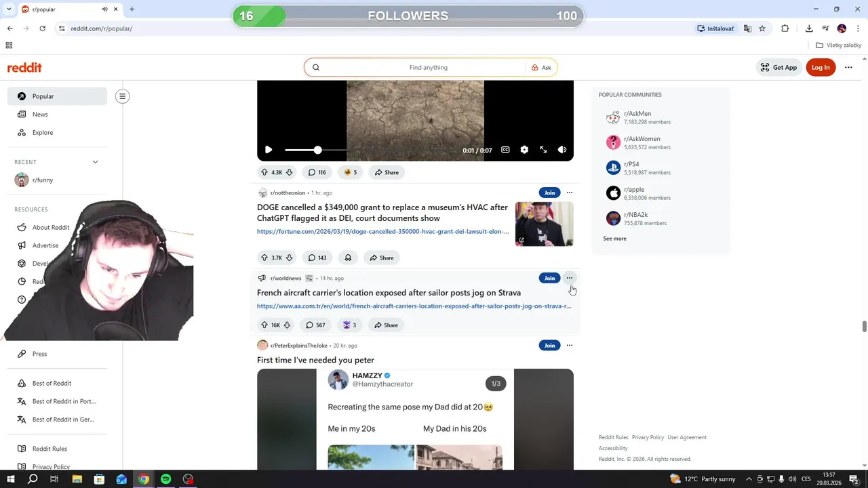Screen dimensions: 868x488
Task: Expand video to fullscreen
Action: coord(543,150)
